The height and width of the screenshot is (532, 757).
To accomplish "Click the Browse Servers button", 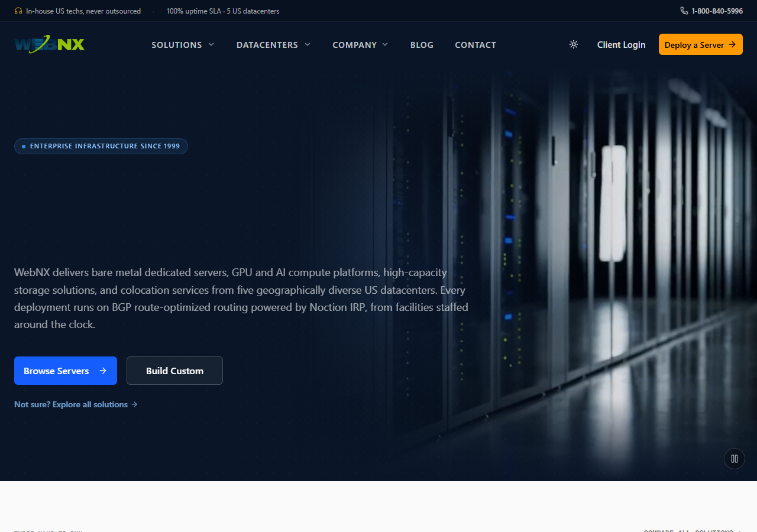I will pos(66,371).
